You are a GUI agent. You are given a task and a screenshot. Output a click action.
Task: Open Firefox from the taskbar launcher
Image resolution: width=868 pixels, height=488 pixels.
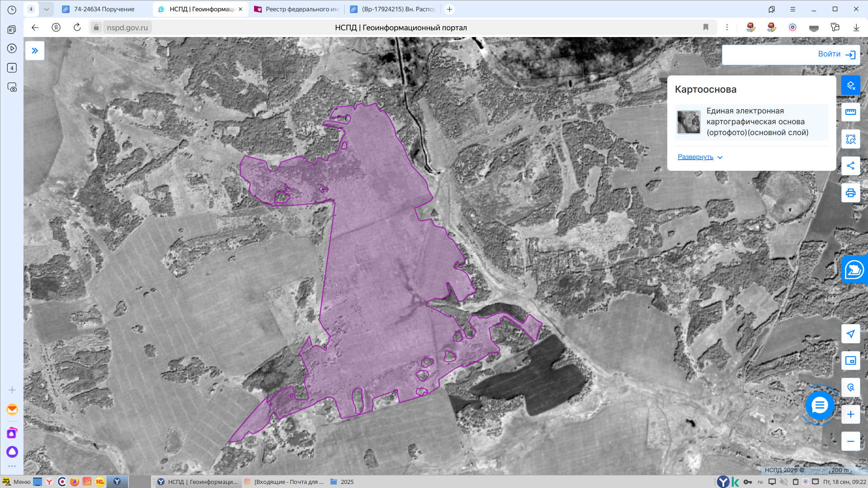[75, 482]
